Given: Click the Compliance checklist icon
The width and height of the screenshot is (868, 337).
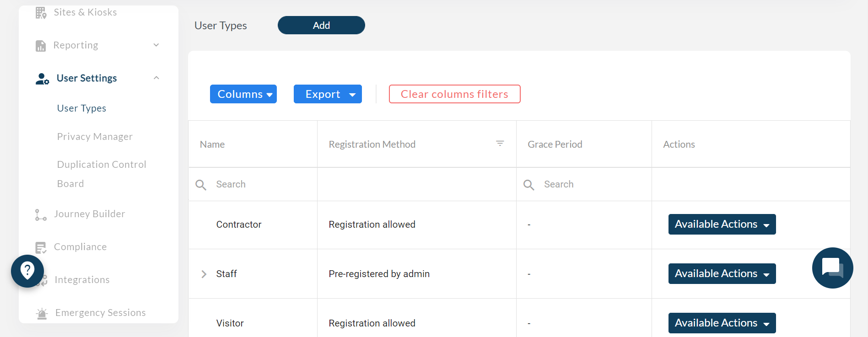Looking at the screenshot, I should 41,247.
